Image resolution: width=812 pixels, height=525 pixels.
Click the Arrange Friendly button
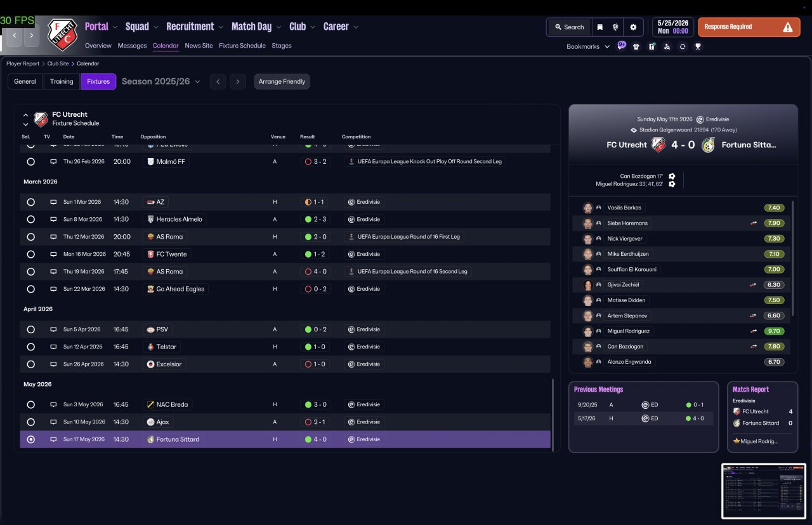tap(282, 81)
